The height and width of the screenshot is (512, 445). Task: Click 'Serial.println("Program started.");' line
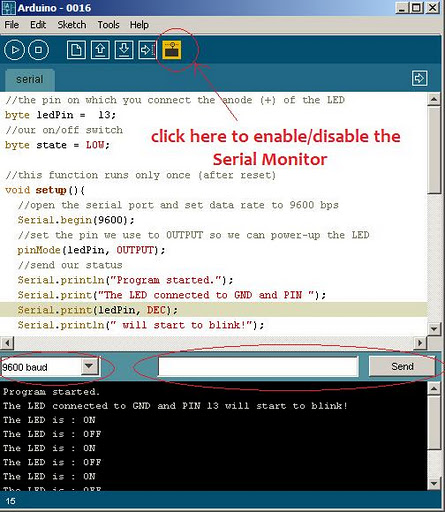[x=125, y=280]
